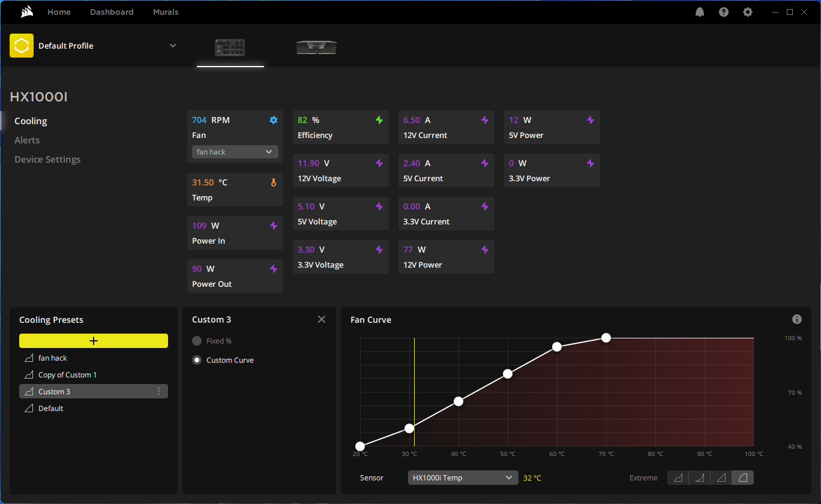Open Alerts in the side menu
This screenshot has height=504, width=821.
point(27,140)
